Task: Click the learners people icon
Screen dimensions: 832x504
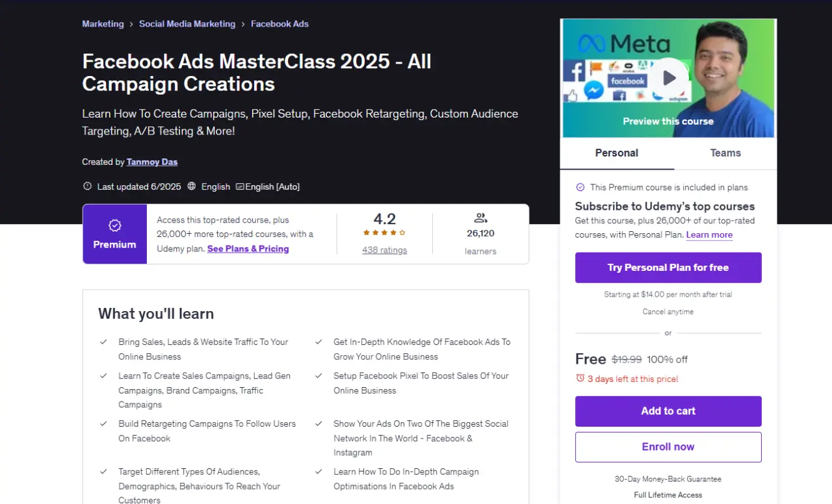Action: [480, 218]
